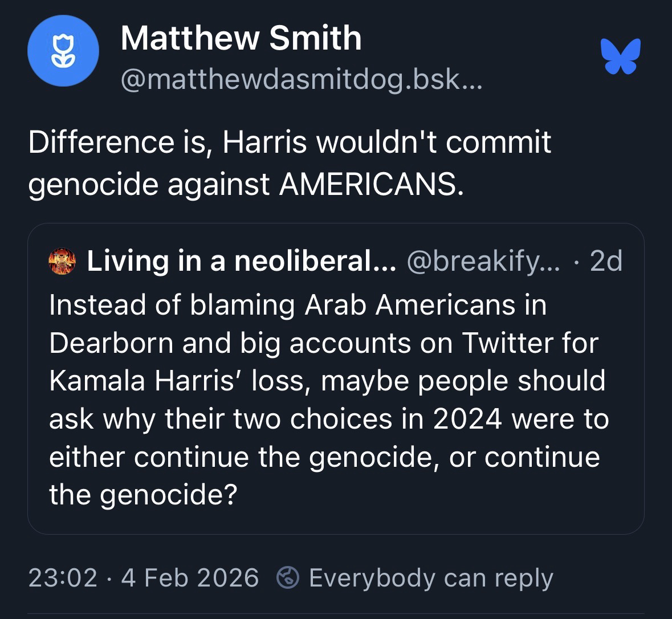Click the globe icon beside reply settings
This screenshot has height=619, width=672.
pos(288,578)
